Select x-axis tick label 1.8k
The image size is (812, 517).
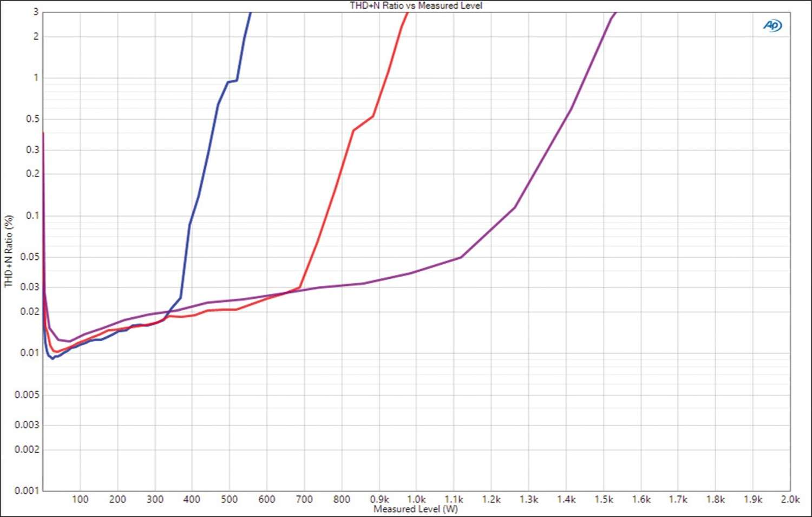click(x=715, y=499)
